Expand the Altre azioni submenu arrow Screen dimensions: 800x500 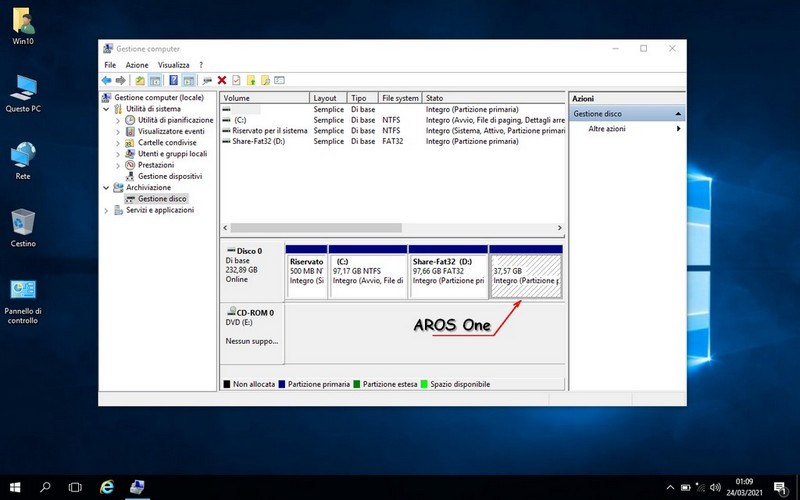point(679,129)
